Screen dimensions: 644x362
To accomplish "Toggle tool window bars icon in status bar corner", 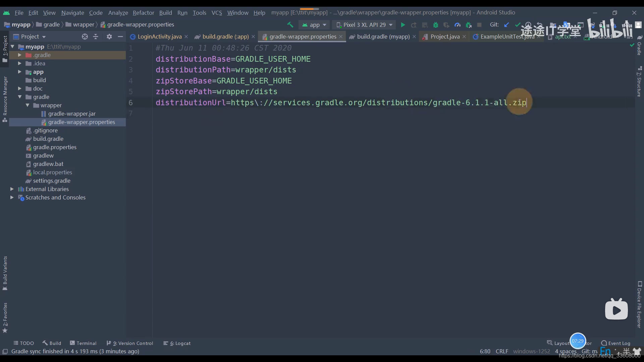I will (x=5, y=351).
